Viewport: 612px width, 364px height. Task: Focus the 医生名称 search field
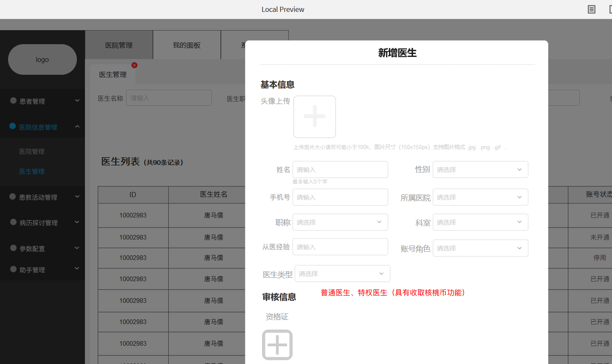tap(169, 98)
